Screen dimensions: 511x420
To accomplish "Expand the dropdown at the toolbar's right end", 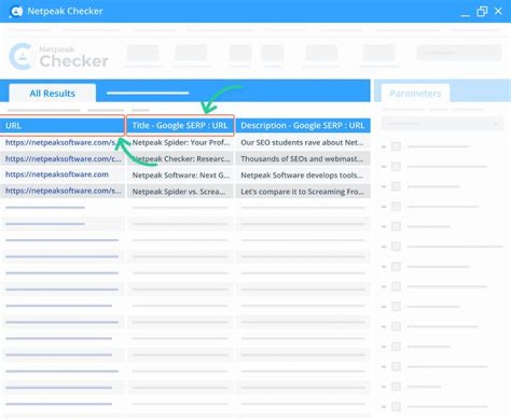I will (x=459, y=53).
